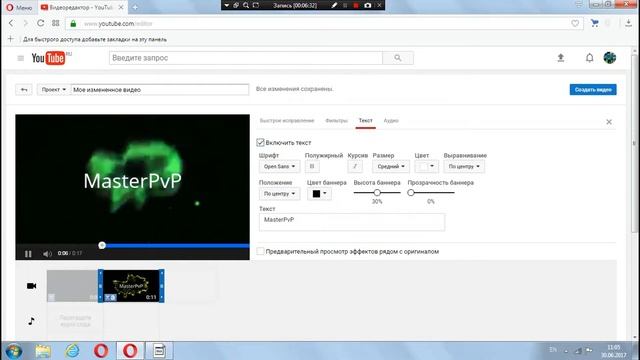The width and height of the screenshot is (640, 360).
Task: Mute the preview volume icon
Action: (x=47, y=253)
